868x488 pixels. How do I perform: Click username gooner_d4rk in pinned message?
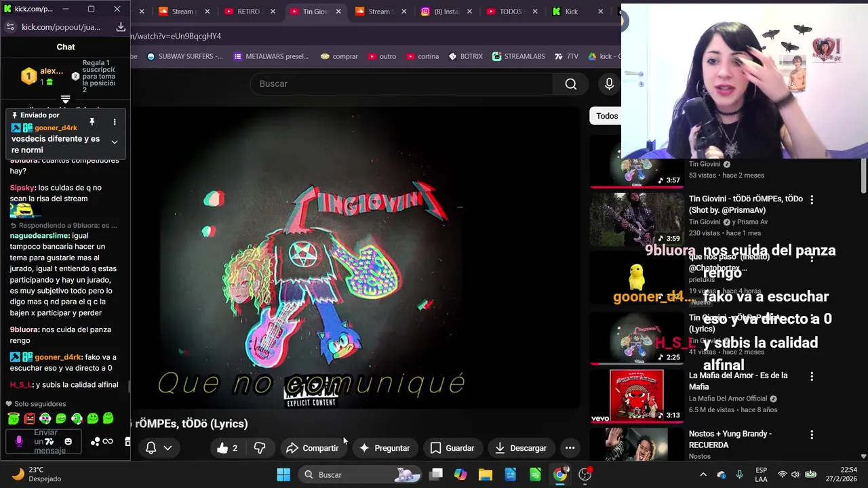56,128
